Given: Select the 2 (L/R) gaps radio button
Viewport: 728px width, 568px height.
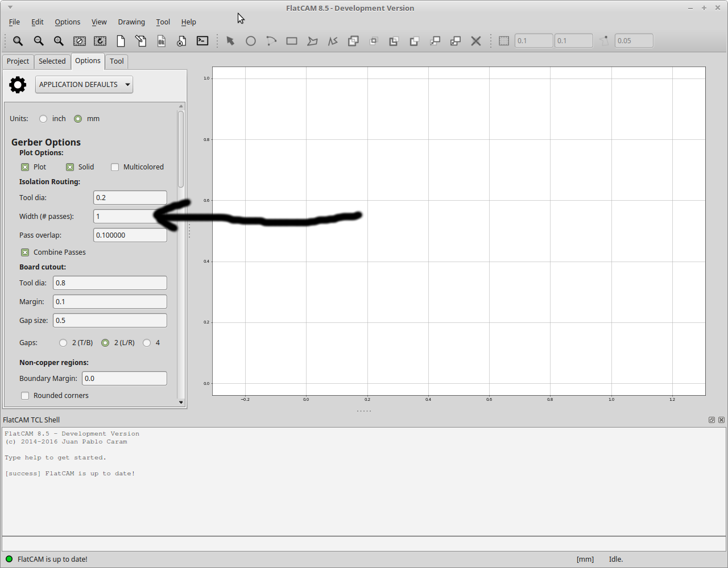Looking at the screenshot, I should (105, 343).
